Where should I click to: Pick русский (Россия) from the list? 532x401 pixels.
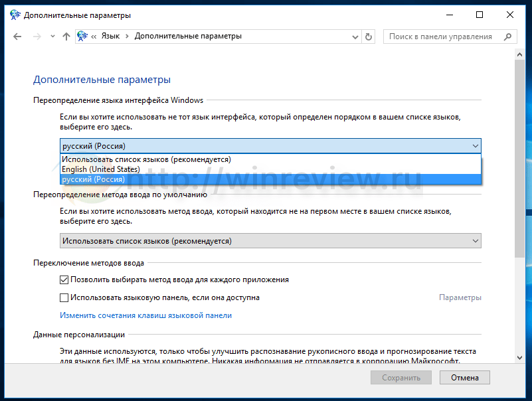(x=94, y=179)
